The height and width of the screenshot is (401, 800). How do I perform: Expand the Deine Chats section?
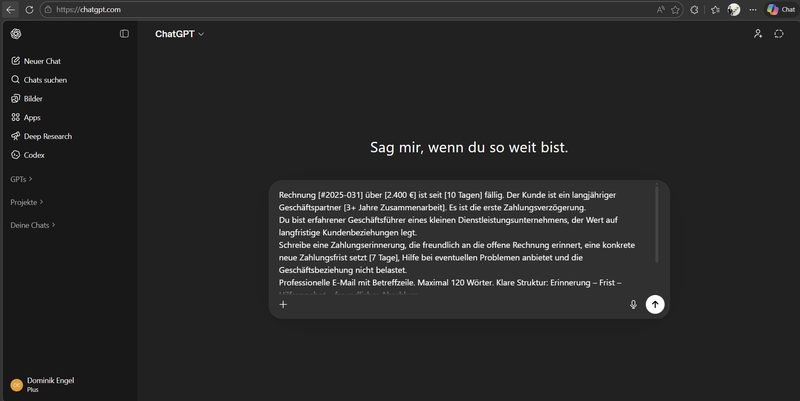[x=33, y=225]
